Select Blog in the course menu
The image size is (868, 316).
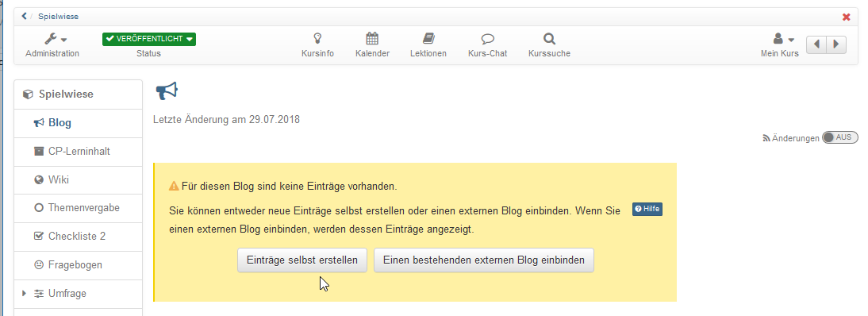tap(78, 123)
